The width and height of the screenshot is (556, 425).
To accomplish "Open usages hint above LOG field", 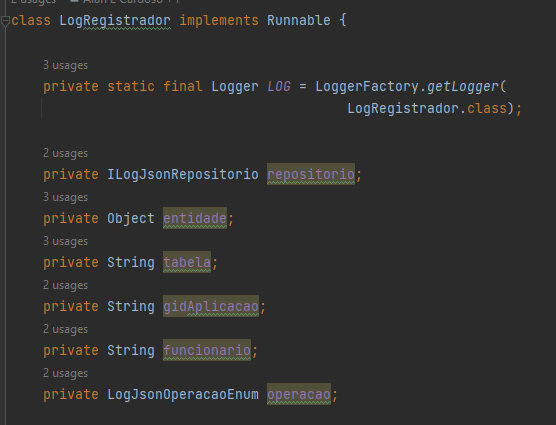I will pyautogui.click(x=65, y=65).
